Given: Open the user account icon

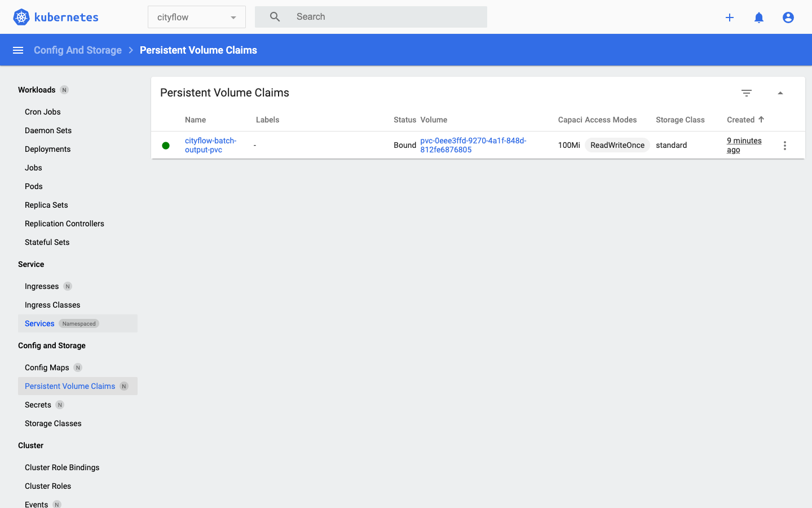Looking at the screenshot, I should (x=788, y=17).
